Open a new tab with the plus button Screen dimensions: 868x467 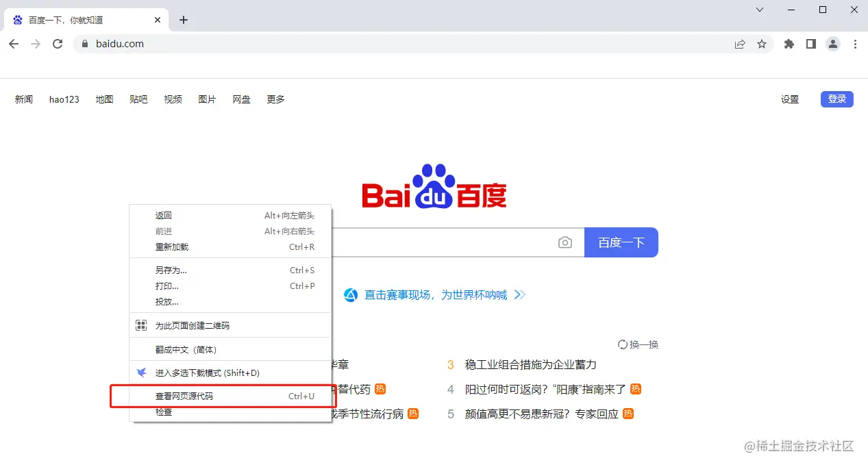coord(183,20)
